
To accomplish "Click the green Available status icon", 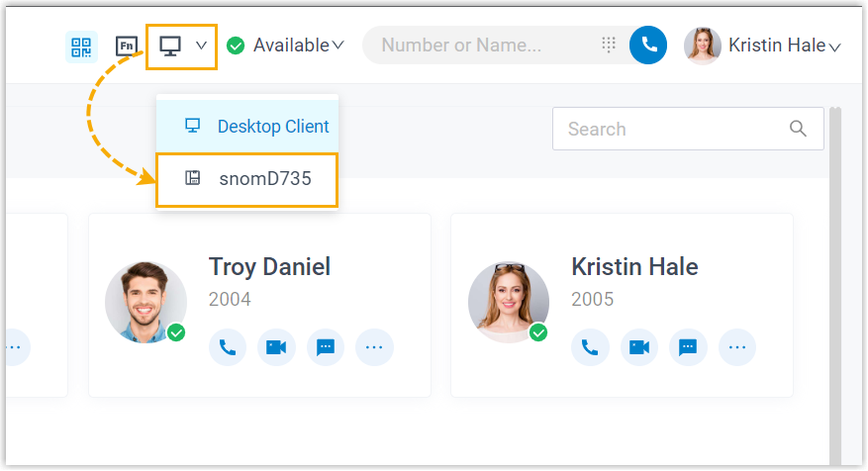I will [236, 46].
